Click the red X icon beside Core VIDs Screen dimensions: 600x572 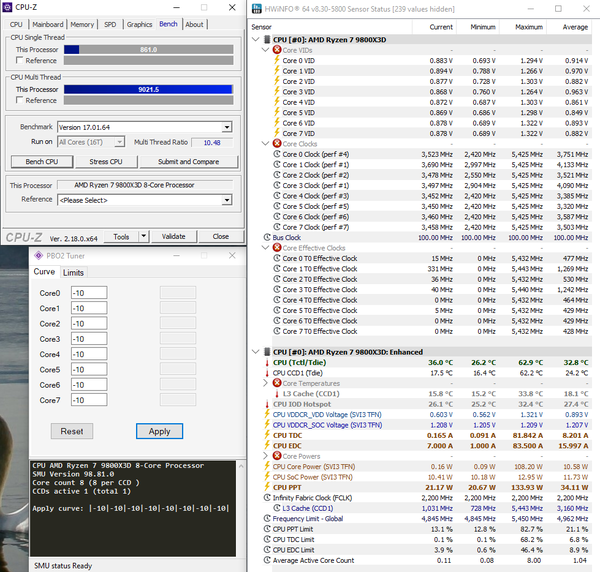click(x=277, y=50)
